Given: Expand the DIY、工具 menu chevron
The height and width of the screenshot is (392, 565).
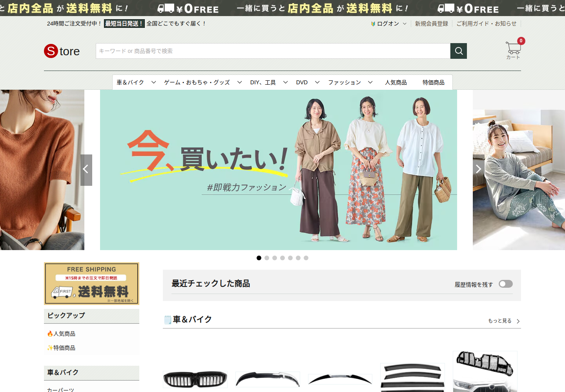Looking at the screenshot, I should point(286,82).
